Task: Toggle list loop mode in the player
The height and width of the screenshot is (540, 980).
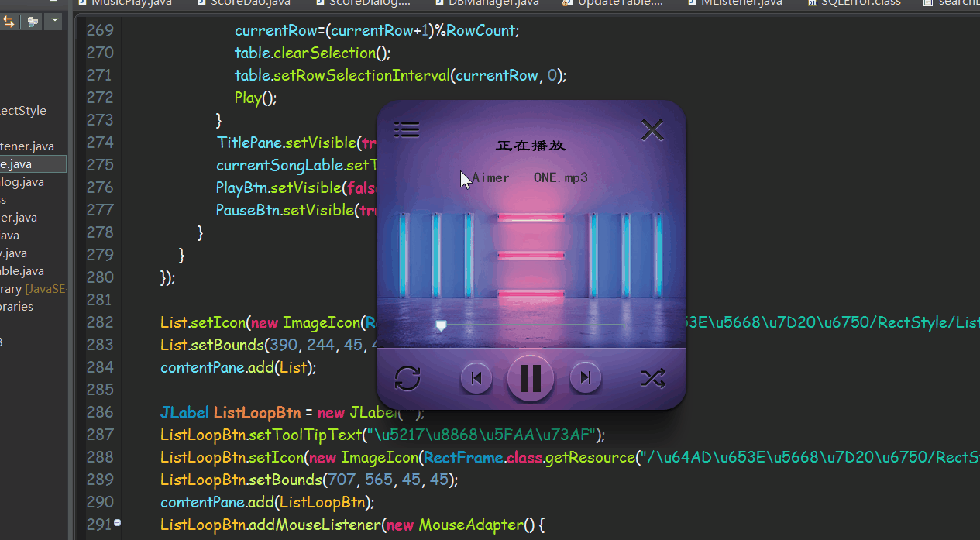Action: (407, 378)
